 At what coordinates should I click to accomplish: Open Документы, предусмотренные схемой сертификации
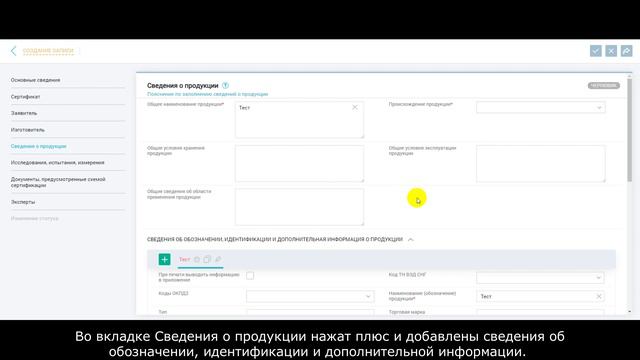(58, 182)
